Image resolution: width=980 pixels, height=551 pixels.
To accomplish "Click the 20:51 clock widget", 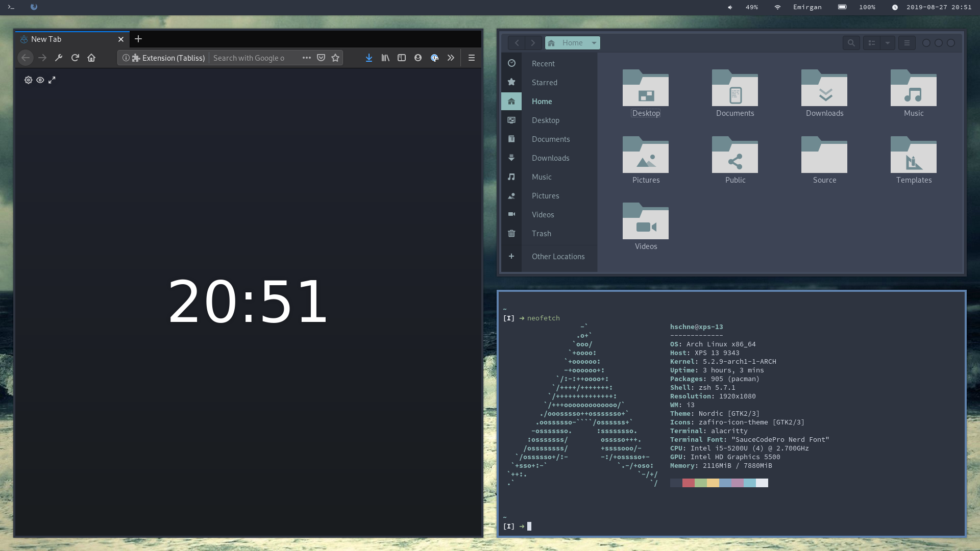I will click(x=248, y=302).
